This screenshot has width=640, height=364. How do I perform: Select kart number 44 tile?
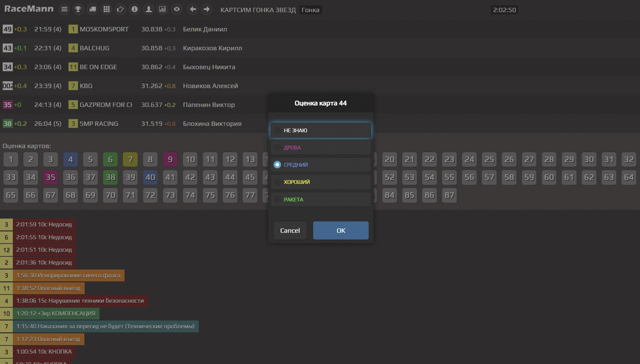click(230, 177)
